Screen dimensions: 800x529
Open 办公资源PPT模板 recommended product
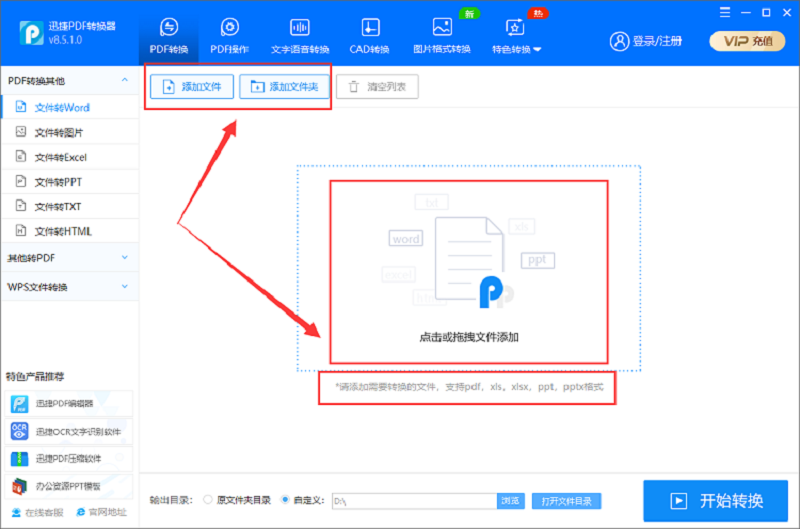[69, 486]
